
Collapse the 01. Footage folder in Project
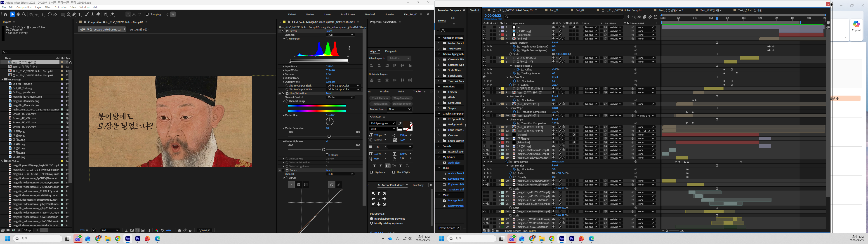point(3,80)
